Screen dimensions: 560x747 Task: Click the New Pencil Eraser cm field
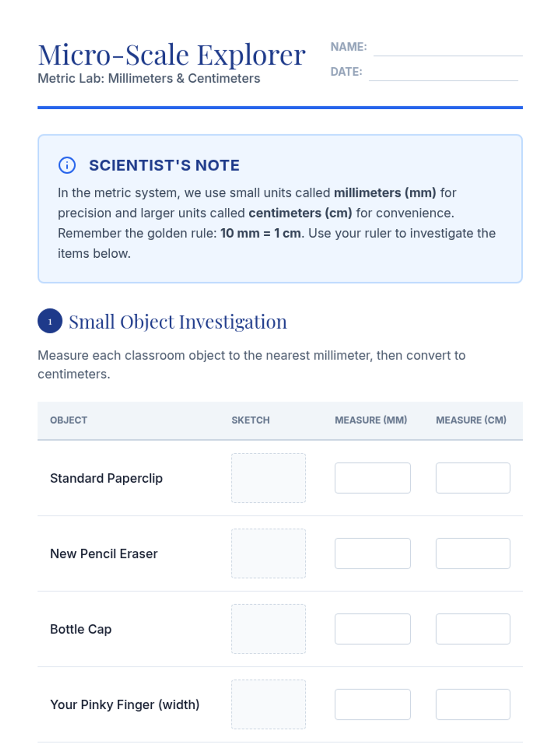pos(473,554)
